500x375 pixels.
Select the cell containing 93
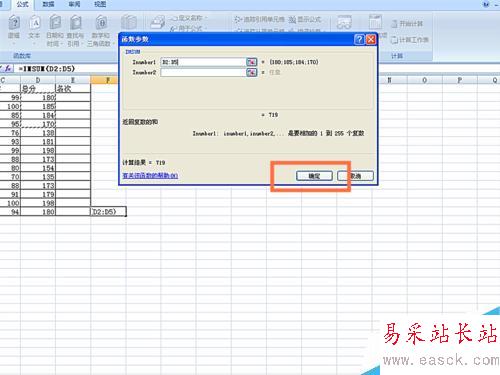(10, 141)
